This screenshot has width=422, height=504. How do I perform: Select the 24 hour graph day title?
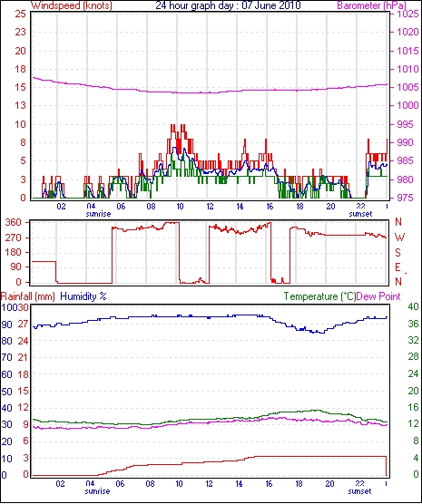pos(228,5)
